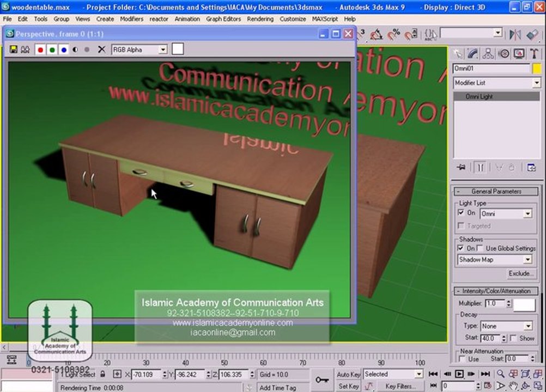The height and width of the screenshot is (392, 546).
Task: Toggle the Shadows On checkbox
Action: click(x=460, y=248)
